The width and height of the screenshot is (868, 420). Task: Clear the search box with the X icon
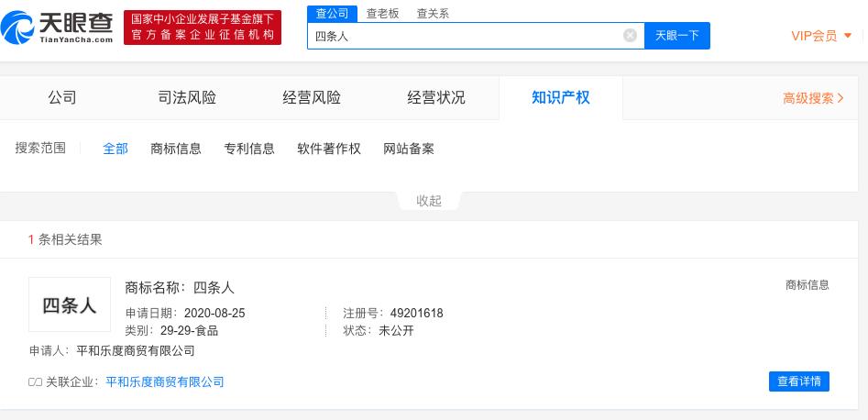630,36
